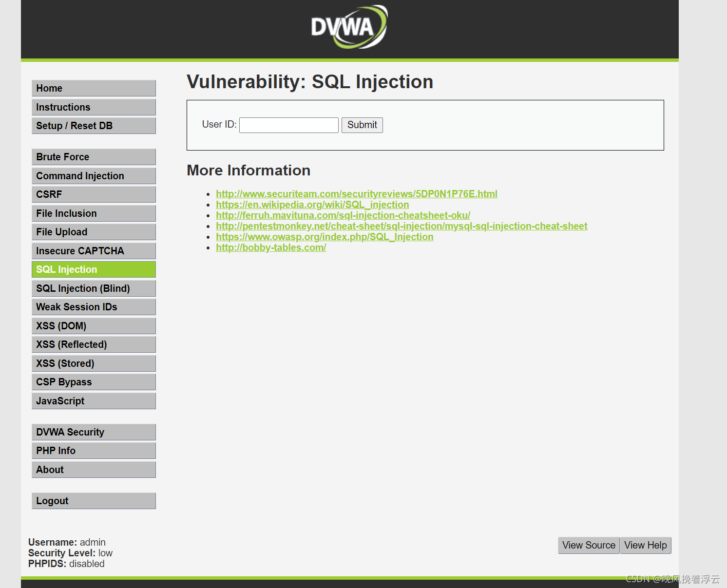Open pentestmonkey mysql cheat-sheet link
The height and width of the screenshot is (588, 727).
tap(402, 226)
